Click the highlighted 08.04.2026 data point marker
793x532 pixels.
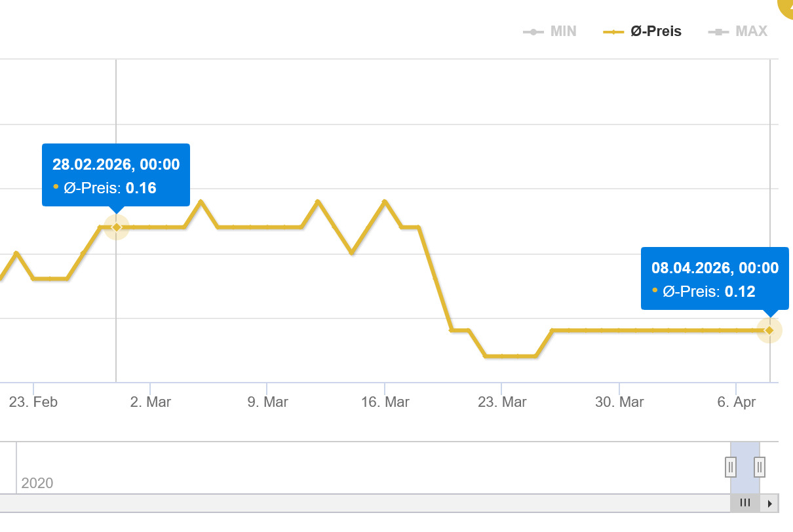(769, 330)
